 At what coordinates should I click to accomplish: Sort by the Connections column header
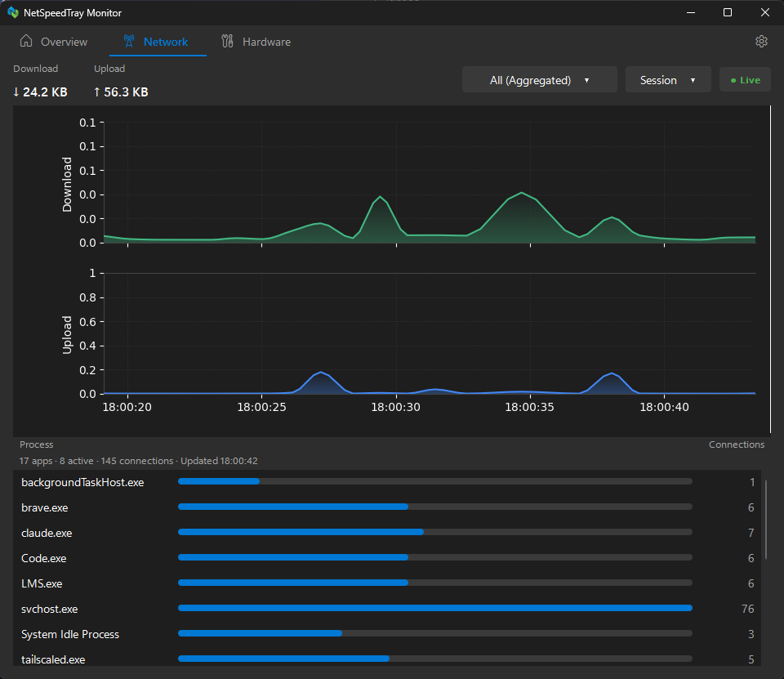tap(737, 444)
